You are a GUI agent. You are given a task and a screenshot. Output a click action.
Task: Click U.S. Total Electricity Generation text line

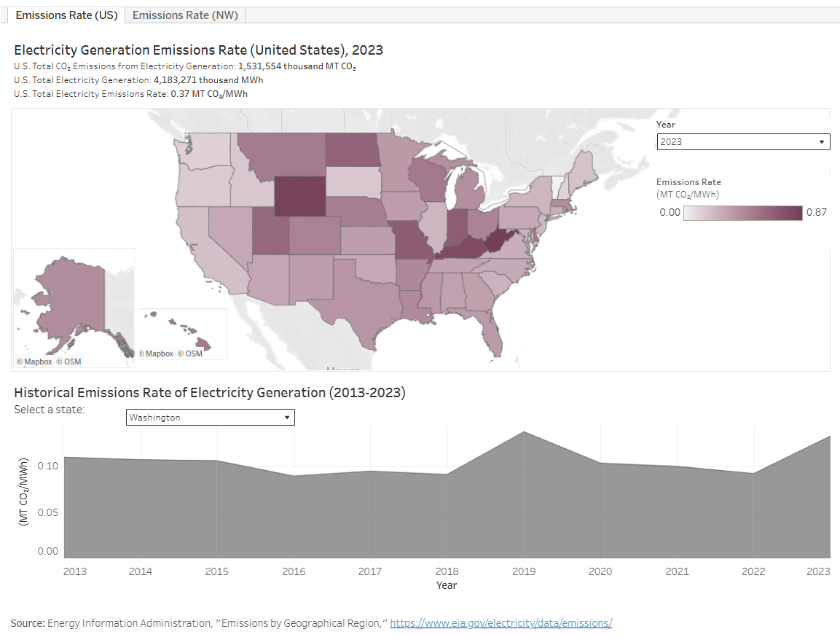click(138, 80)
